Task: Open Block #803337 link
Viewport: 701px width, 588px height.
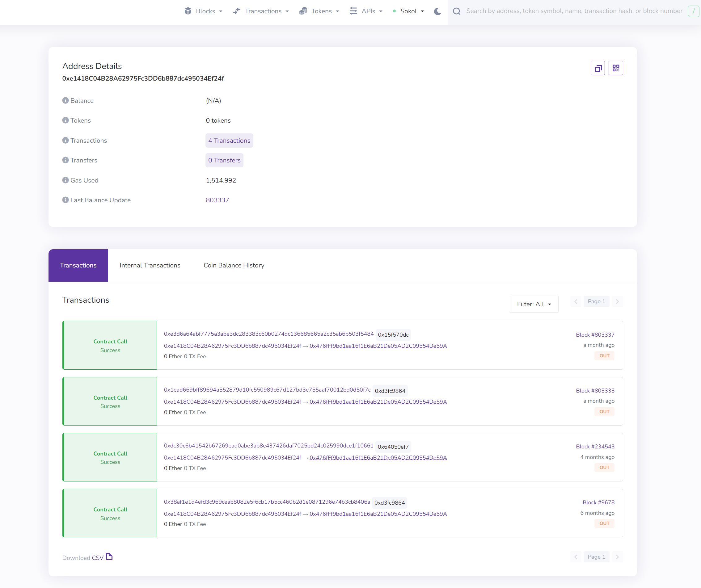Action: 595,335
